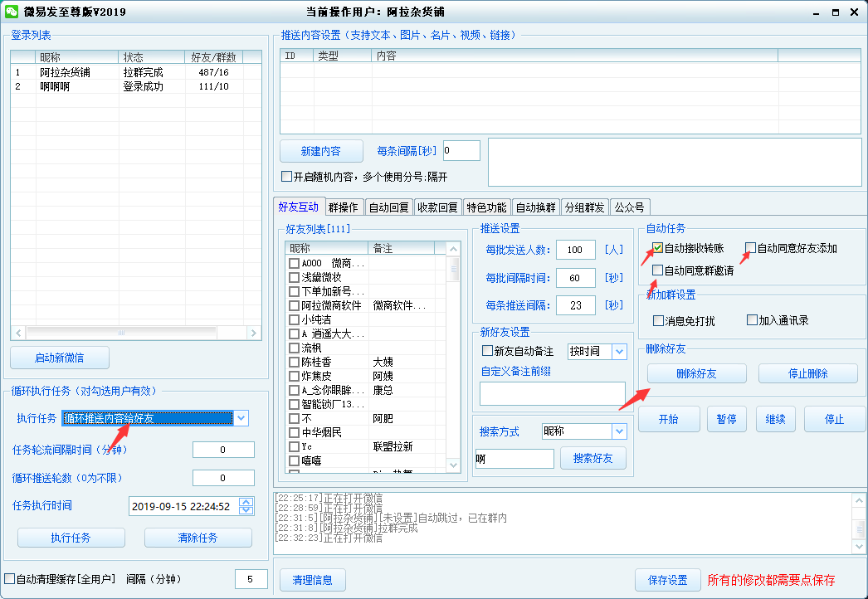Click 执行任务 button
This screenshot has height=599, width=868.
pos(71,538)
